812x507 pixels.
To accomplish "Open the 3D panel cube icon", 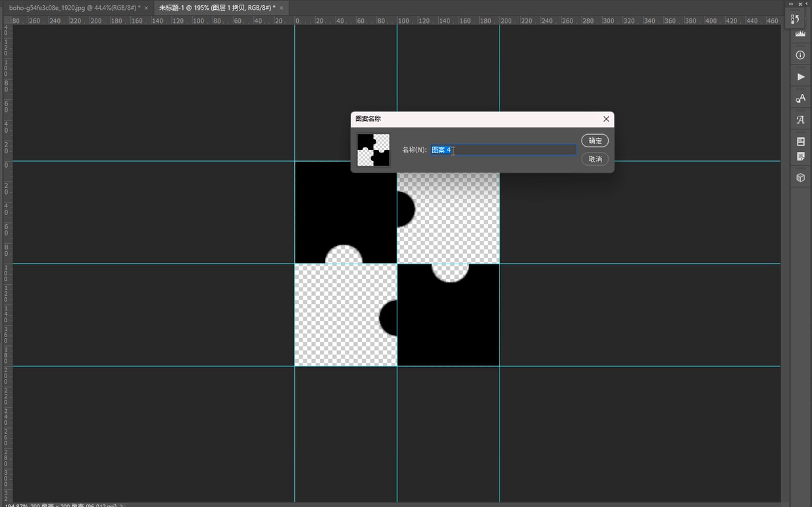I will click(800, 178).
